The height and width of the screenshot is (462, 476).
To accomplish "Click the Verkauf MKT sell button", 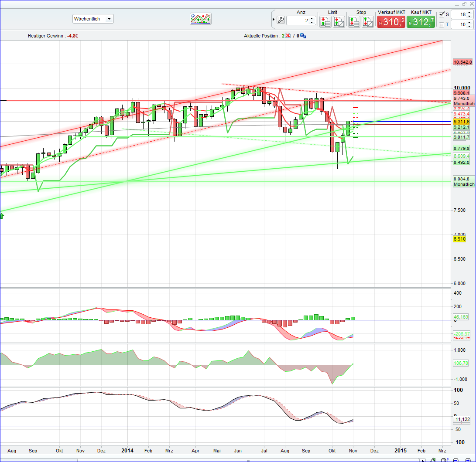I will tap(390, 21).
